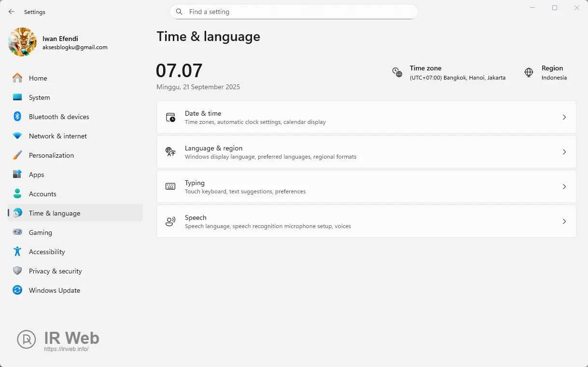The image size is (588, 367).
Task: Open Accounts from the sidebar
Action: click(42, 194)
